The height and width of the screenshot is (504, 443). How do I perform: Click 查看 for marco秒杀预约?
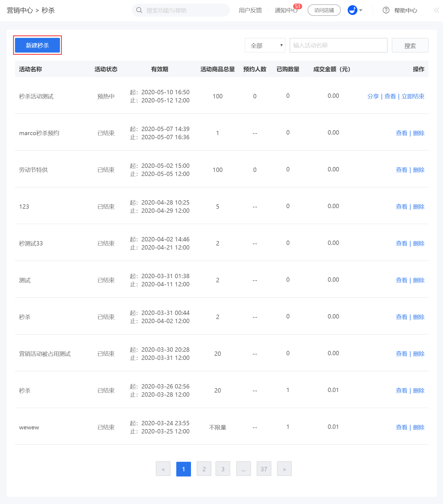pyautogui.click(x=401, y=133)
